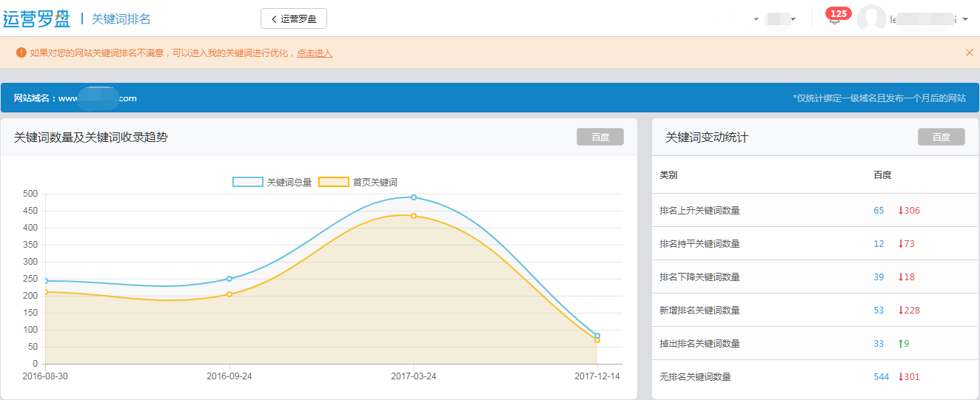Click the red down arrow beside 306
This screenshot has height=400, width=980.
[x=900, y=211]
